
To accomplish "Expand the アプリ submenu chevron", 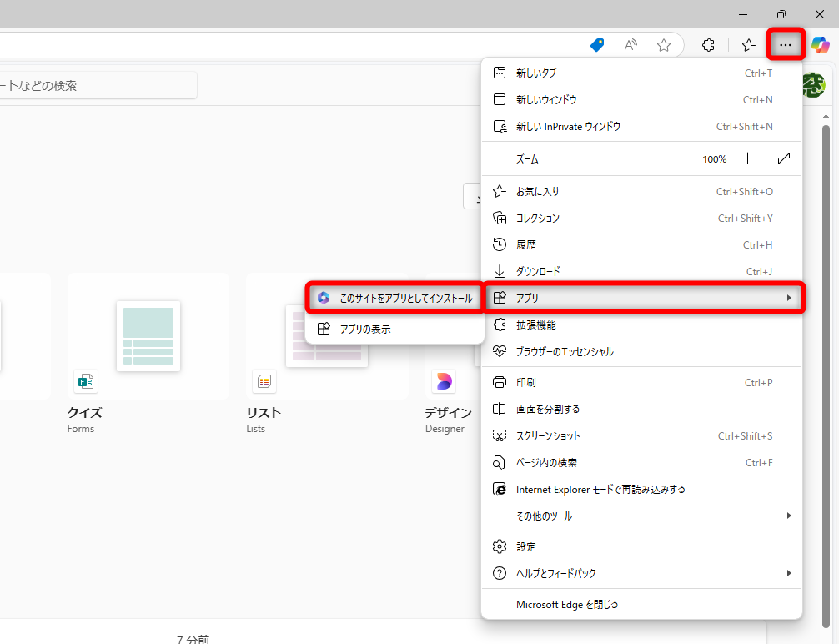I will click(788, 297).
